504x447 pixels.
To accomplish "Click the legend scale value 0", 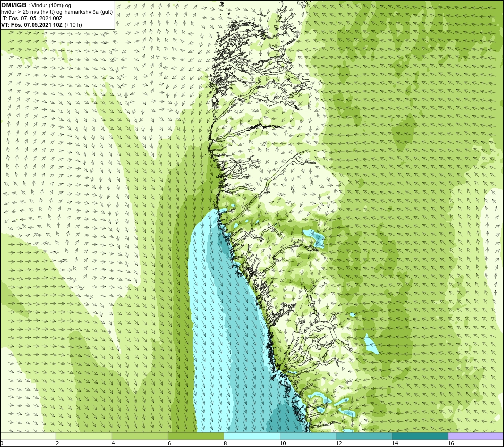I will click(2, 443).
